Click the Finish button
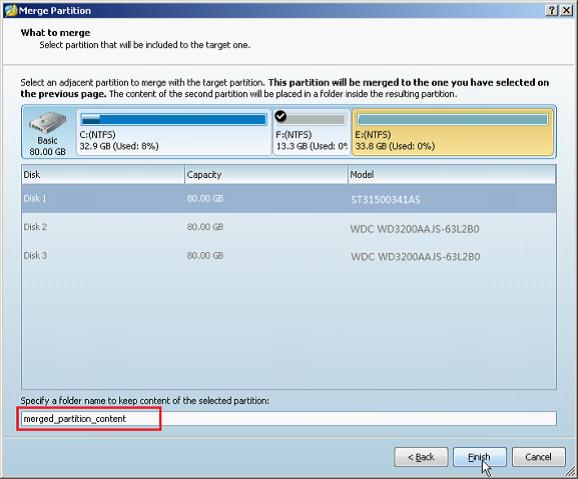This screenshot has height=479, width=578. click(480, 457)
